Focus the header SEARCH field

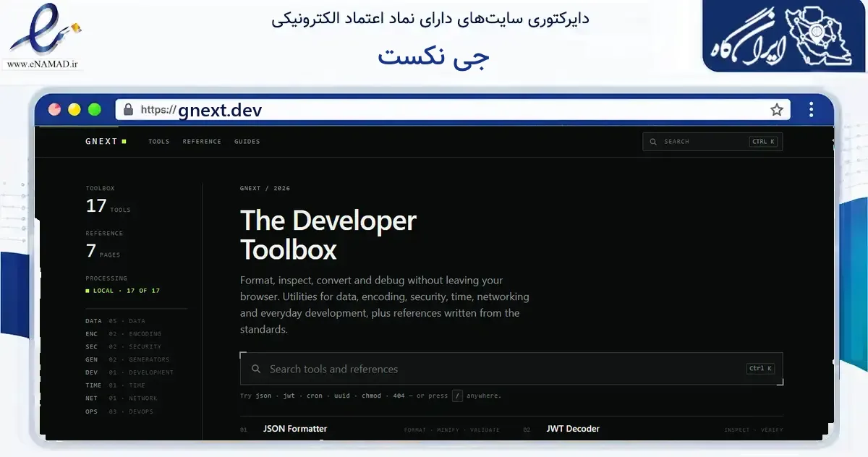point(712,142)
